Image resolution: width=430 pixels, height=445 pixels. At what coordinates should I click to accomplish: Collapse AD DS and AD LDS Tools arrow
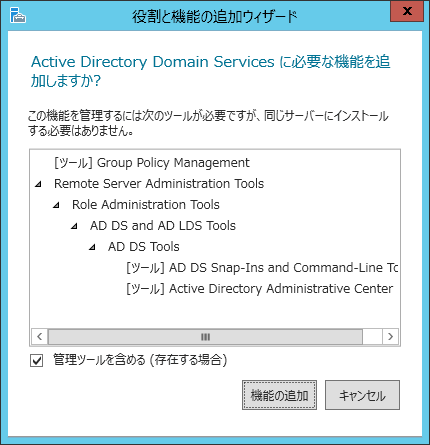coord(74,226)
